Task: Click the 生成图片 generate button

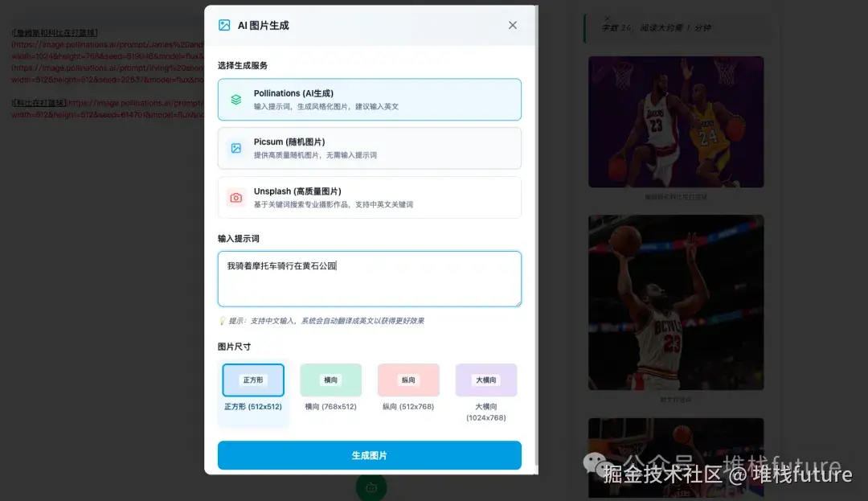Action: [x=370, y=454]
